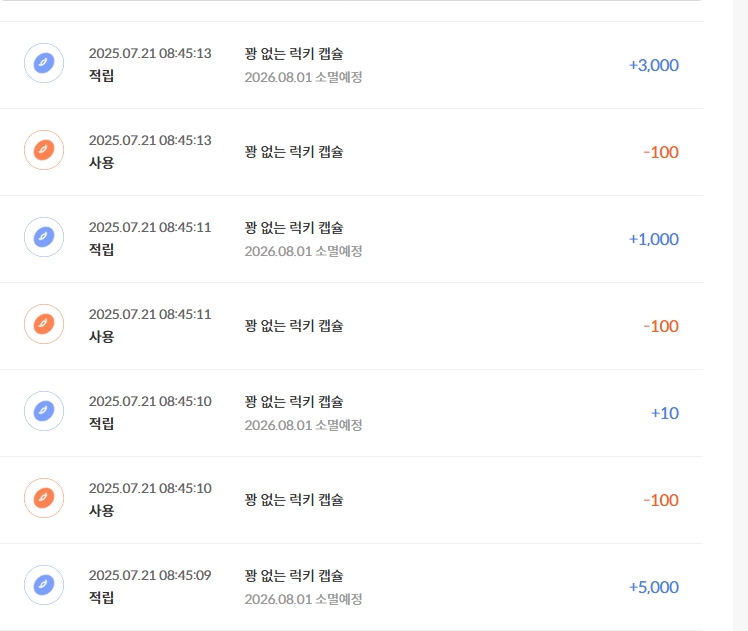Click -100 amount of the 08:45:11 entry

pyautogui.click(x=661, y=326)
